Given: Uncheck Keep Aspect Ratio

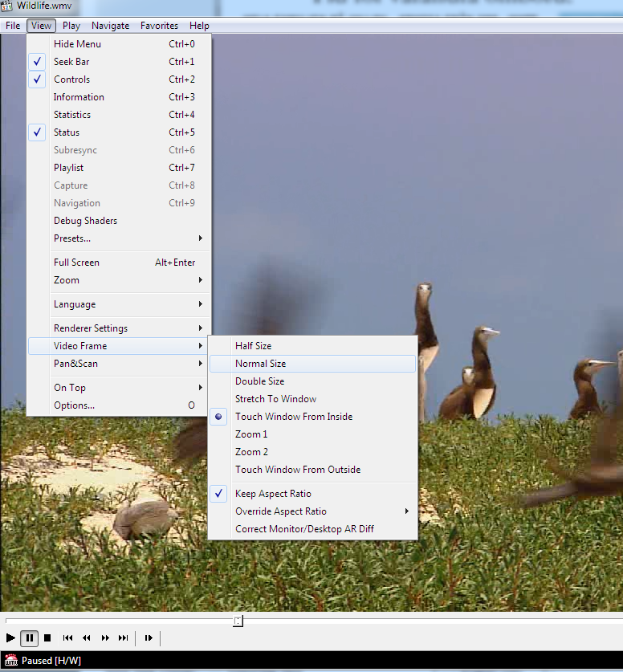Looking at the screenshot, I should [x=273, y=494].
